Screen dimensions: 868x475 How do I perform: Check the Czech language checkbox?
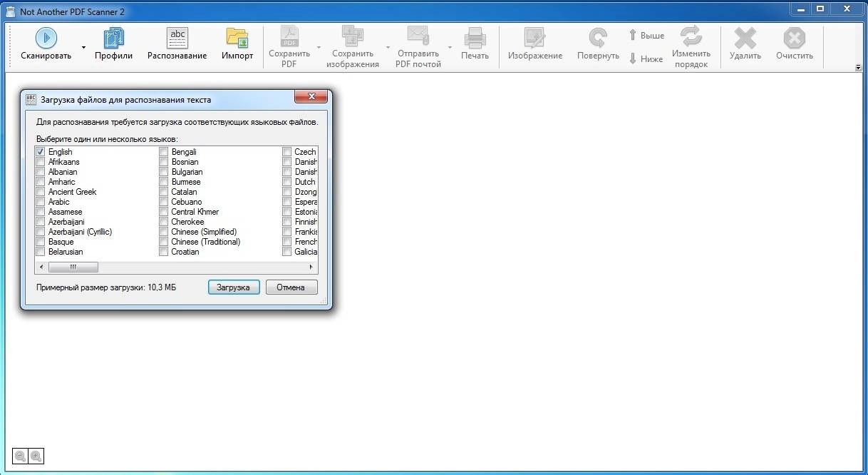(286, 152)
